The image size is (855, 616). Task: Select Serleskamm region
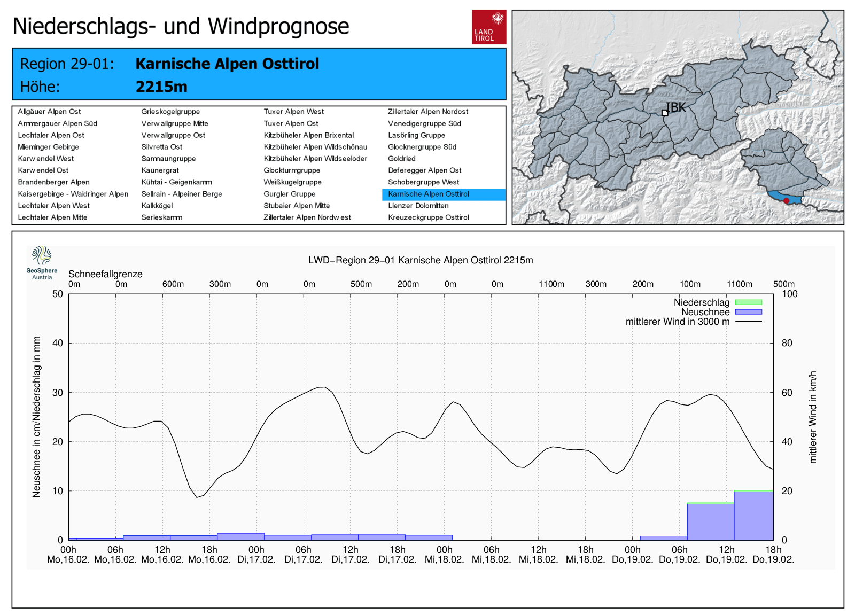pos(161,217)
